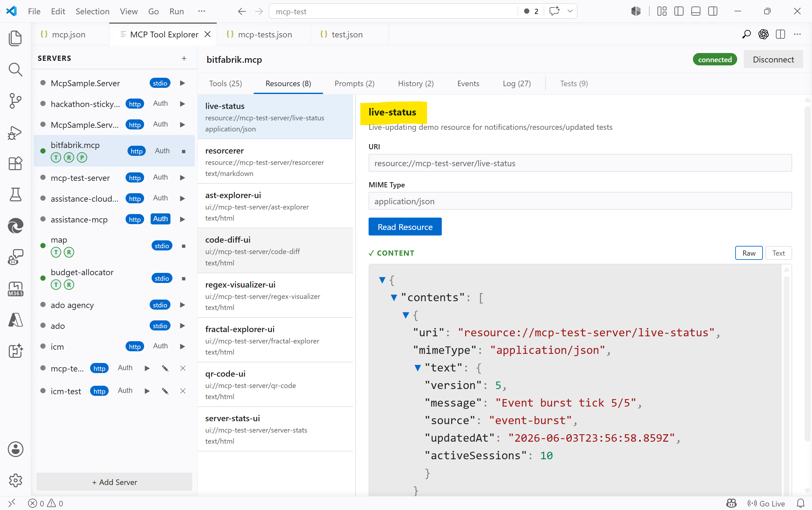Viewport: 812px width, 510px height.
Task: Start the ado agency server
Action: coord(183,305)
